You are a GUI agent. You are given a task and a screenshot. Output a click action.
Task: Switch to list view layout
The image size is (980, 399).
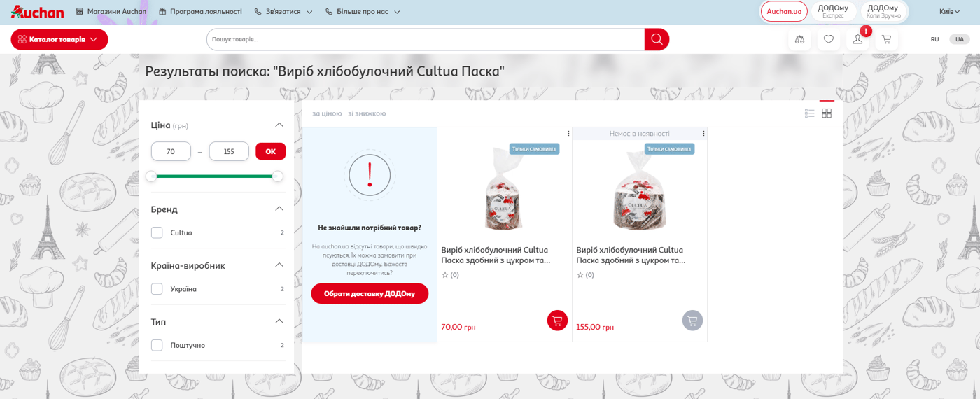(x=809, y=113)
